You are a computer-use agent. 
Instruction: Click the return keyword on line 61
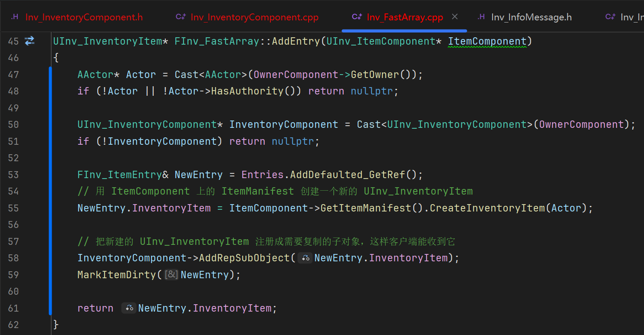pyautogui.click(x=95, y=308)
